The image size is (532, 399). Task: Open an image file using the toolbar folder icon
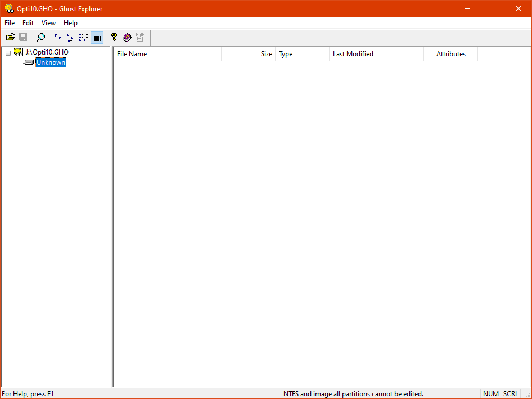pyautogui.click(x=11, y=37)
